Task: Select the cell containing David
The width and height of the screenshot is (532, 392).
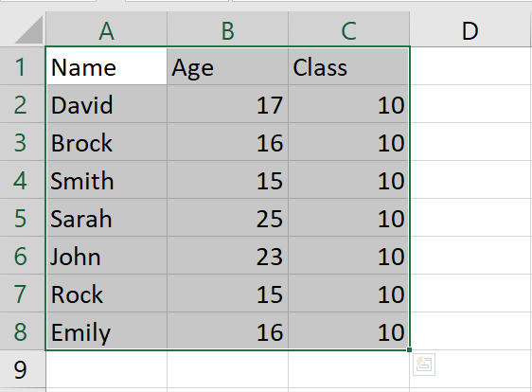Action: (106, 104)
